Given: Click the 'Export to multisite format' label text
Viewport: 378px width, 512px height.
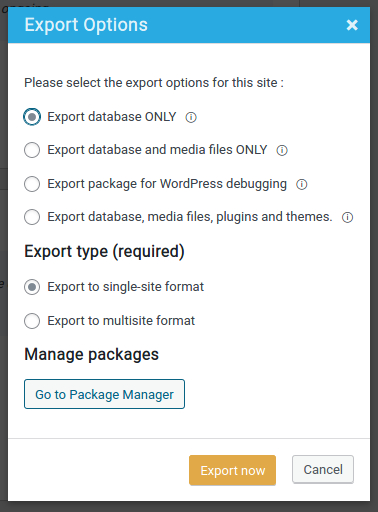Looking at the screenshot, I should coord(121,321).
